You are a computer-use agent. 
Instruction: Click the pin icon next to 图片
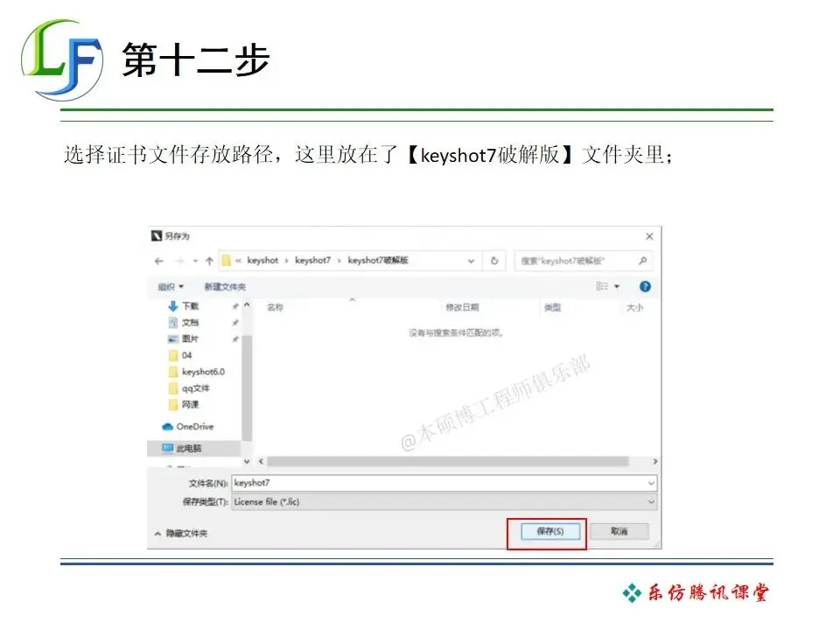(x=235, y=339)
